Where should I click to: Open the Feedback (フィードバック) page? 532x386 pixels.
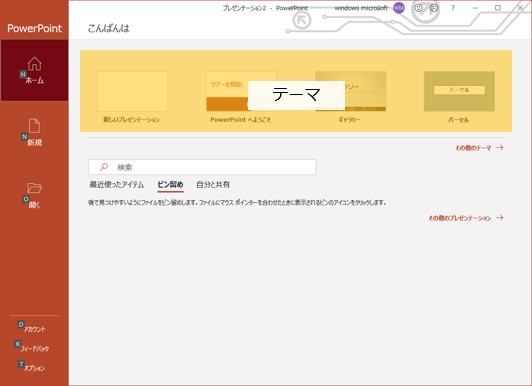pos(34,348)
